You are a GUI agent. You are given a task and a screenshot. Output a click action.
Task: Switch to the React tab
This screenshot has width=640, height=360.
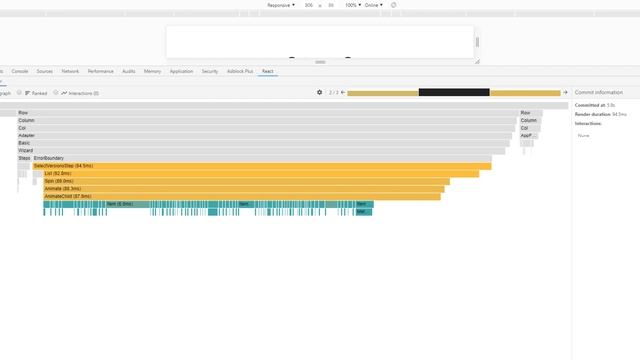pos(268,71)
